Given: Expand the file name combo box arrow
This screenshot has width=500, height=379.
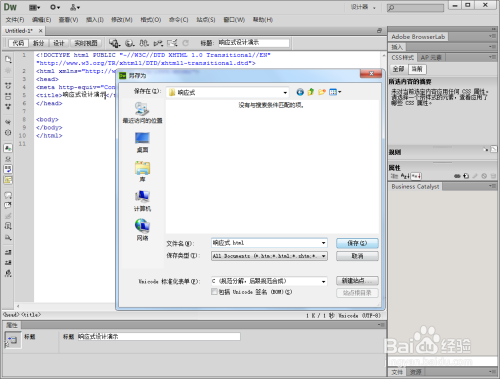Looking at the screenshot, I should pos(323,243).
